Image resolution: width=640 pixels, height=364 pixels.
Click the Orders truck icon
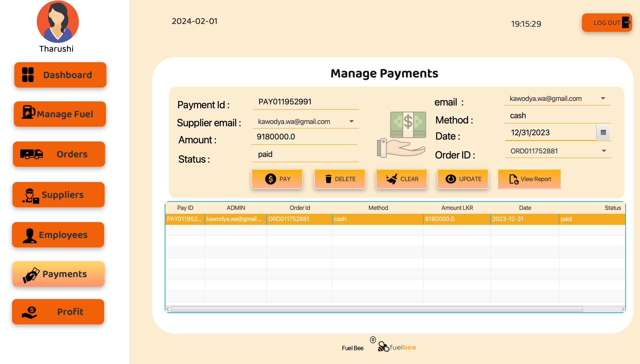click(32, 154)
